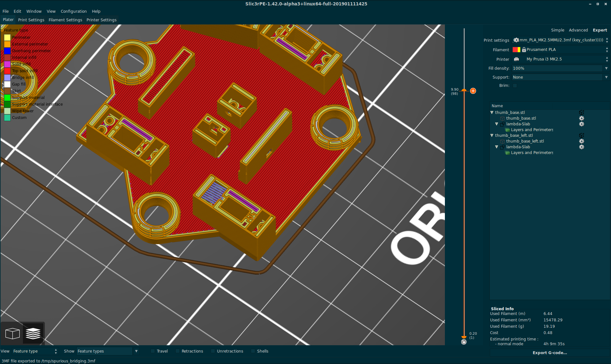Open the Fill density dropdown

(x=606, y=68)
